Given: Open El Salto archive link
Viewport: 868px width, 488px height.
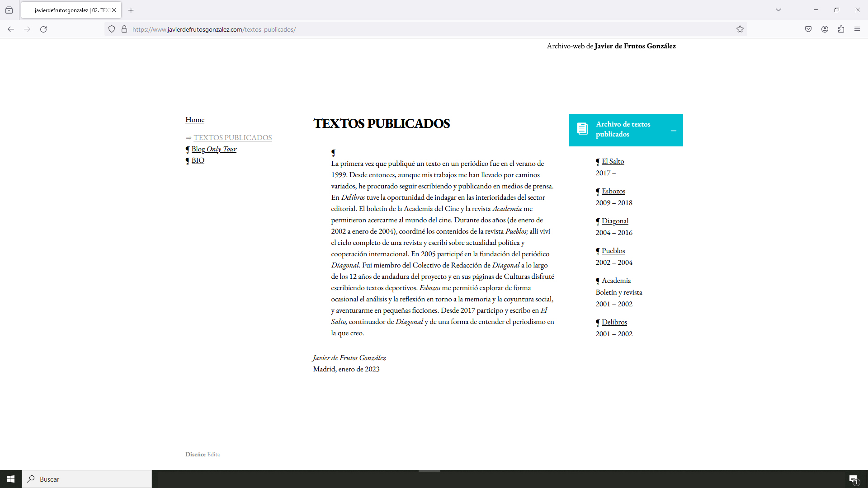Looking at the screenshot, I should pos(613,161).
